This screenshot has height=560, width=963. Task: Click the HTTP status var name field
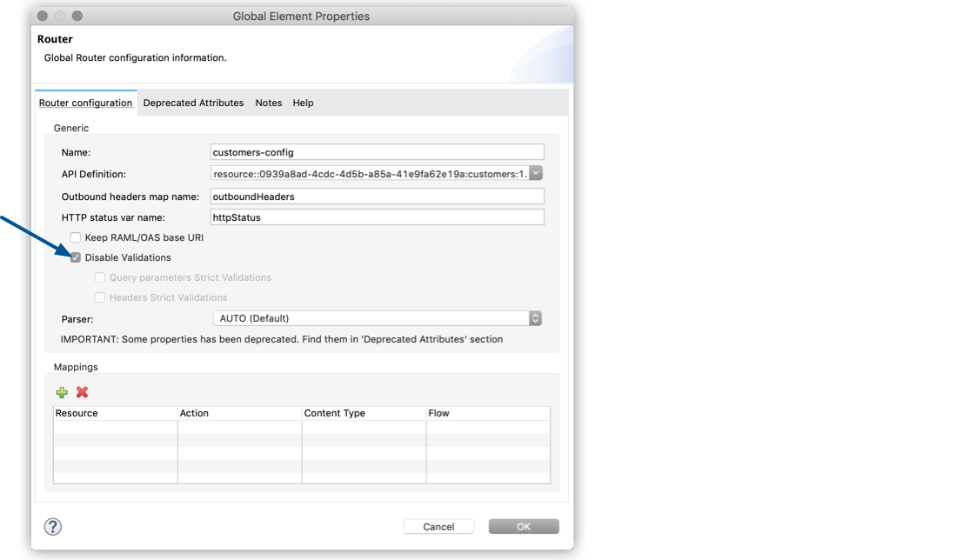click(x=374, y=217)
